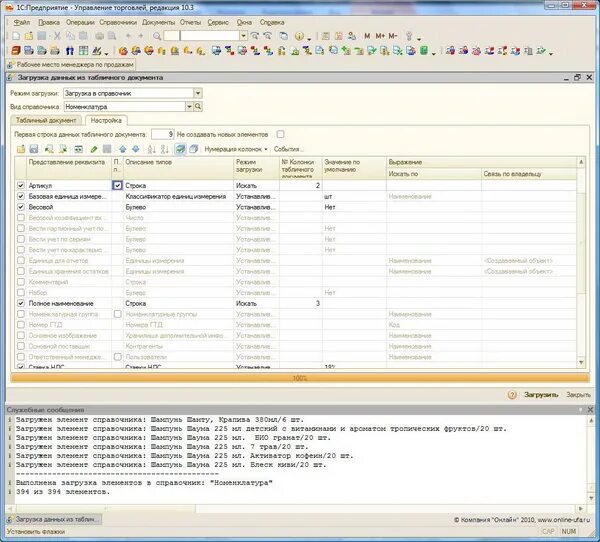The height and width of the screenshot is (542, 600).
Task: Click the sort ascending icon in form toolbar
Action: point(152,149)
